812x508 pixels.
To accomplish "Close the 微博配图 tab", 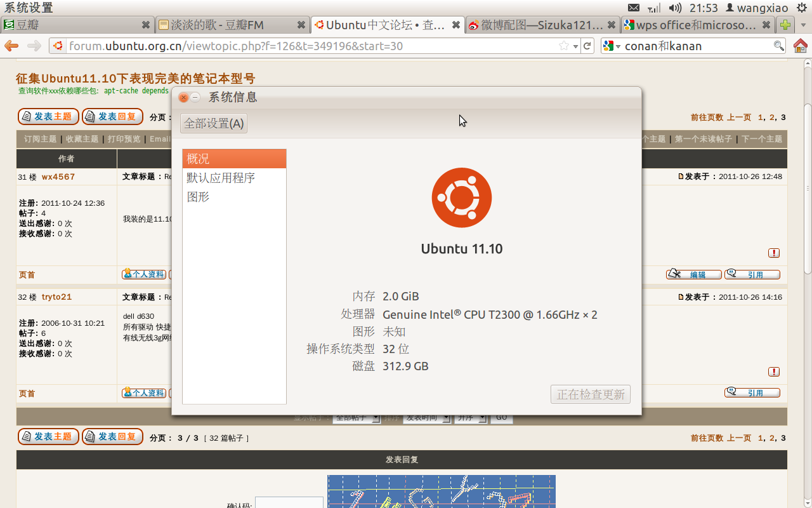I will pyautogui.click(x=612, y=25).
